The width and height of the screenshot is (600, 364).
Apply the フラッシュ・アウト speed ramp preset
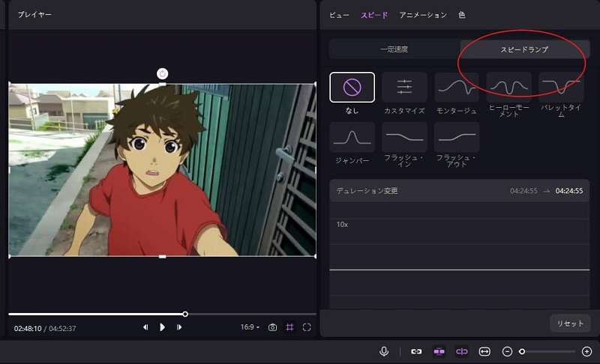457,137
